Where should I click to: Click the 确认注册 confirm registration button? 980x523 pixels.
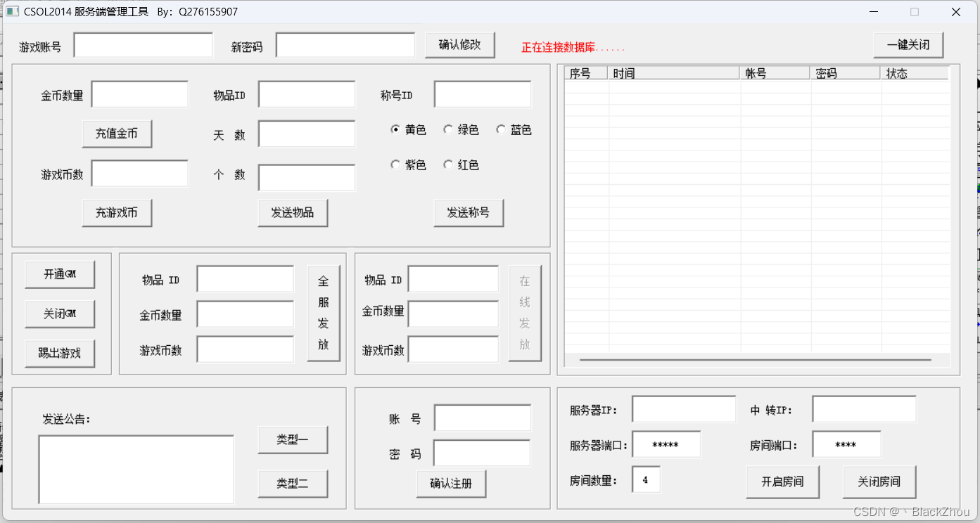pos(451,484)
